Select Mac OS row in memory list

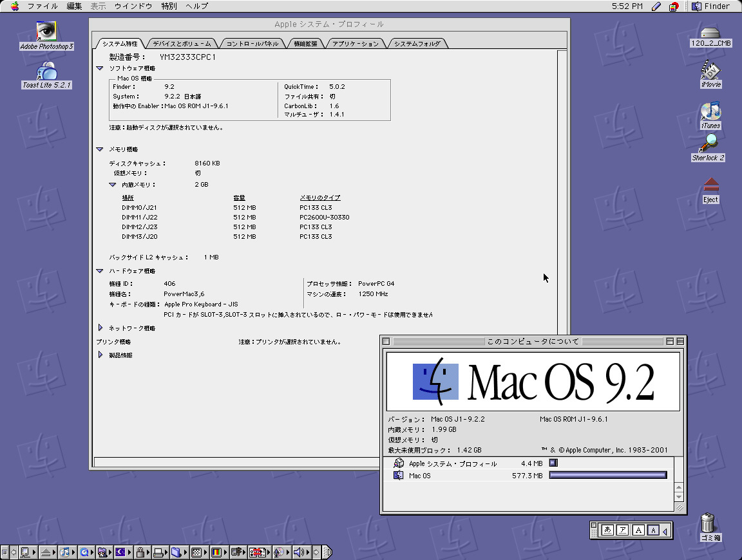tap(420, 476)
